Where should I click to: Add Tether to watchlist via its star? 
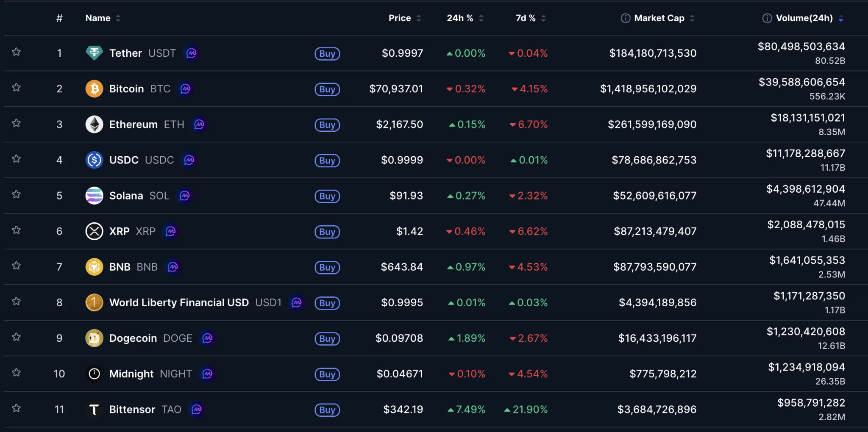pos(17,52)
